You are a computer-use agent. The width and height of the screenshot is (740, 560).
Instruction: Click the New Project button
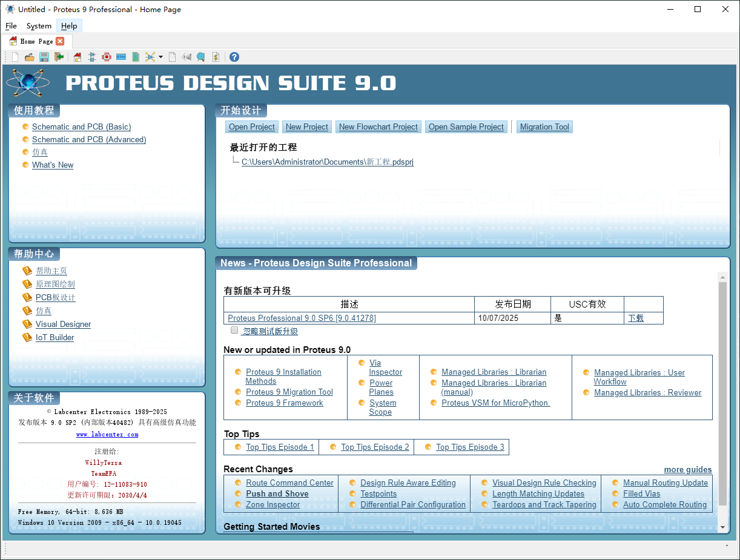pos(307,127)
